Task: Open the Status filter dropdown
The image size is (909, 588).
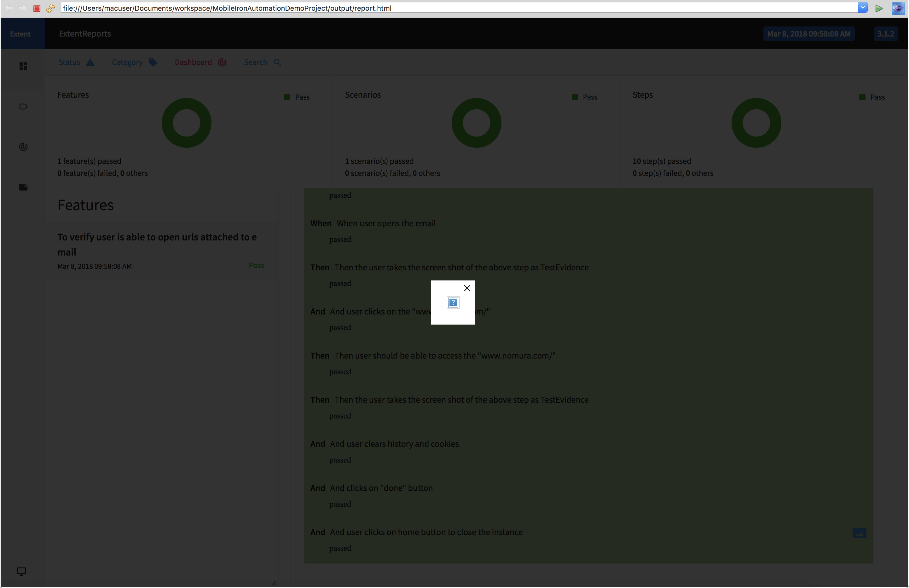Action: pos(76,62)
